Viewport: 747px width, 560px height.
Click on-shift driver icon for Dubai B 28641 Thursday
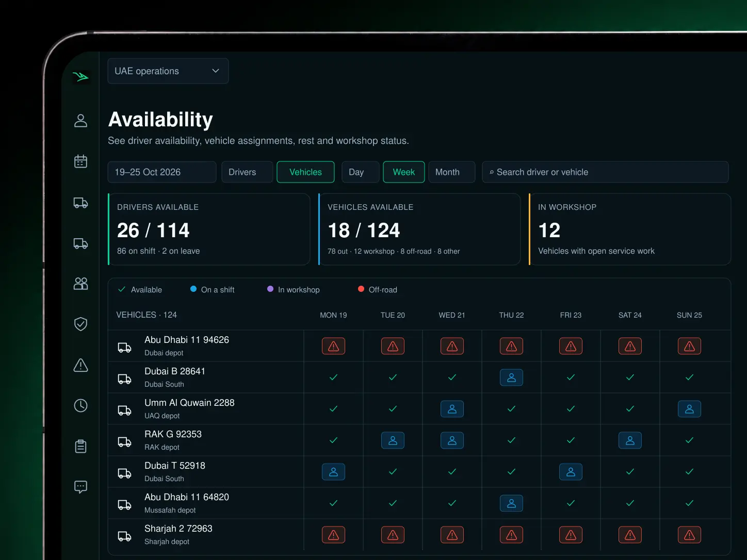click(x=511, y=377)
